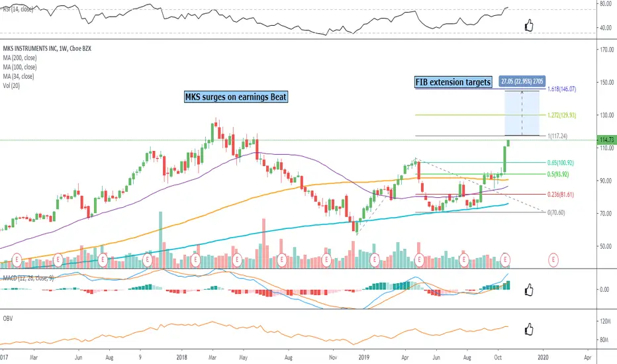This screenshot has width=617, height=364.
Task: Click the thumbs-up icon in the OBV panel
Action: tap(529, 329)
